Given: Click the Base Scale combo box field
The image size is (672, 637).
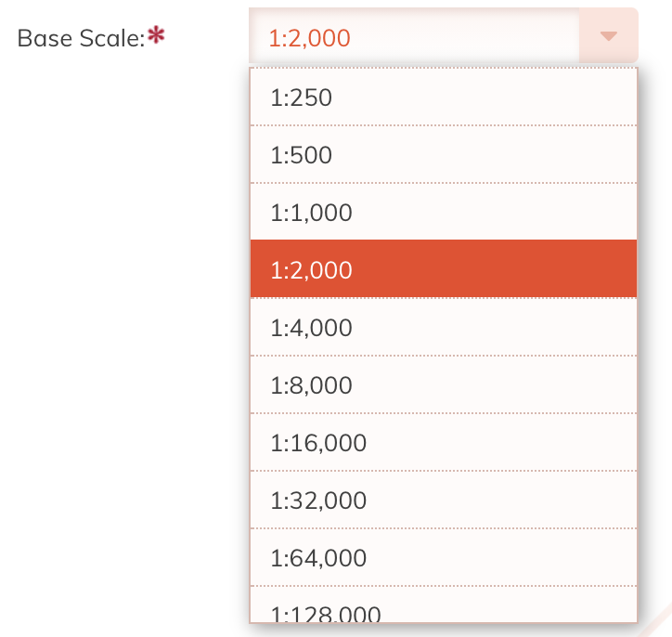Looking at the screenshot, I should click(x=414, y=37).
